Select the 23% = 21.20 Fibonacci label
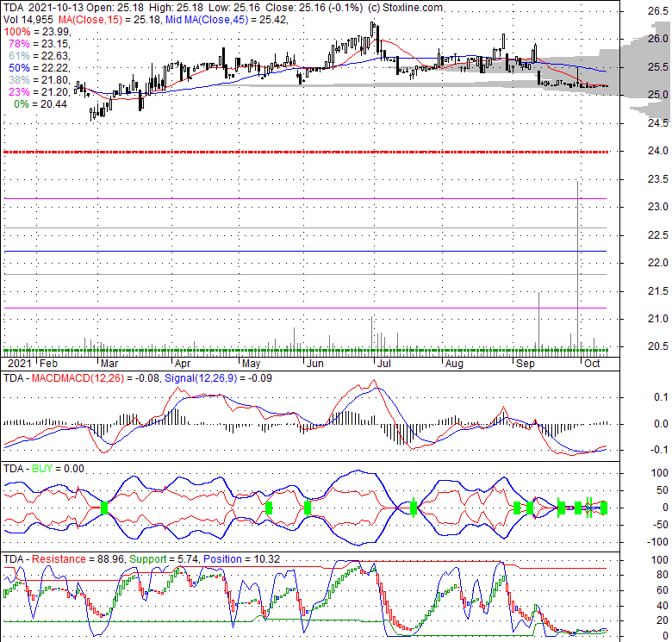Viewport: 672px width, 642px height. click(x=40, y=91)
